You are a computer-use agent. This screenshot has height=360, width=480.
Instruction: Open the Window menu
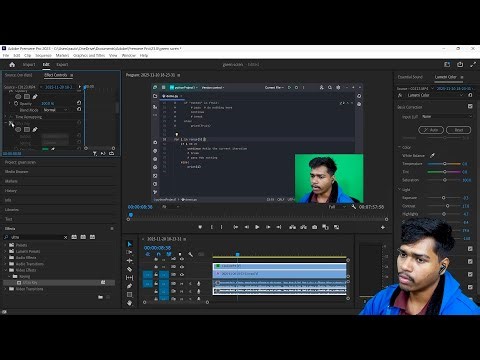pos(129,55)
